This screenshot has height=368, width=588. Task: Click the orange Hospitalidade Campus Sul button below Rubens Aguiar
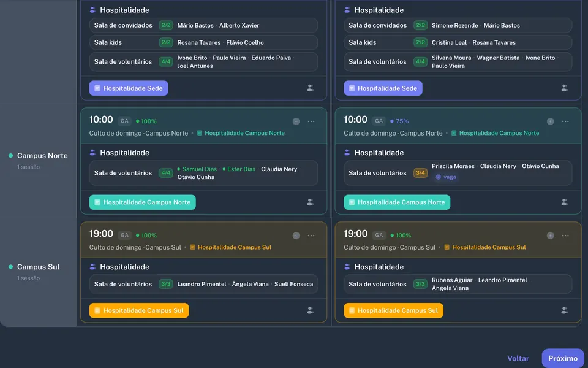393,310
